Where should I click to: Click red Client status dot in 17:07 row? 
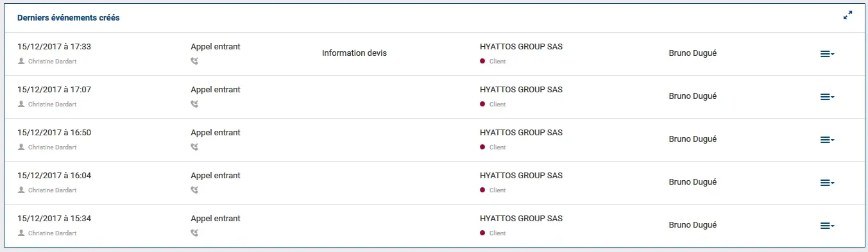tap(482, 104)
